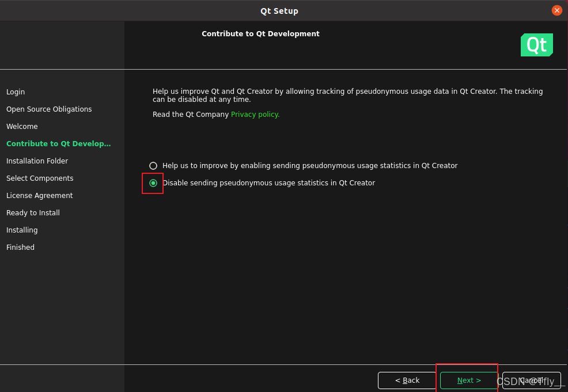Screen dimensions: 568x392
Task: Click the Qt logo icon
Action: coord(536,45)
